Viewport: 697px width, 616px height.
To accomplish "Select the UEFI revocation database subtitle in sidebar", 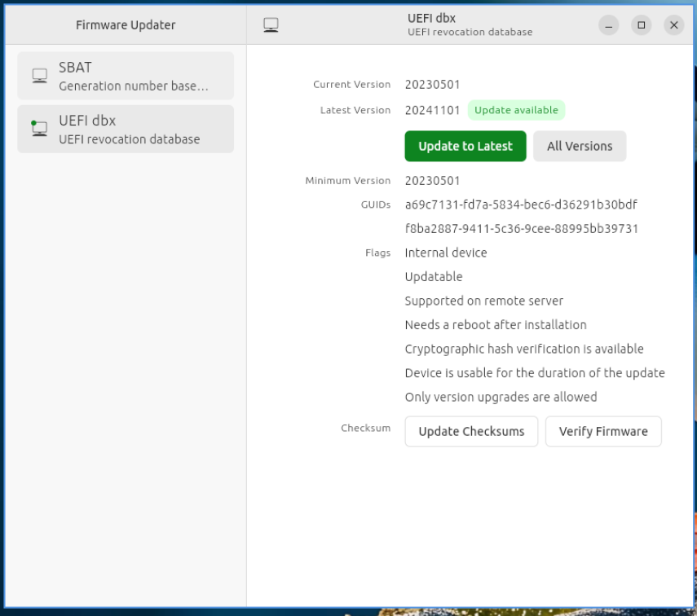I will (129, 139).
